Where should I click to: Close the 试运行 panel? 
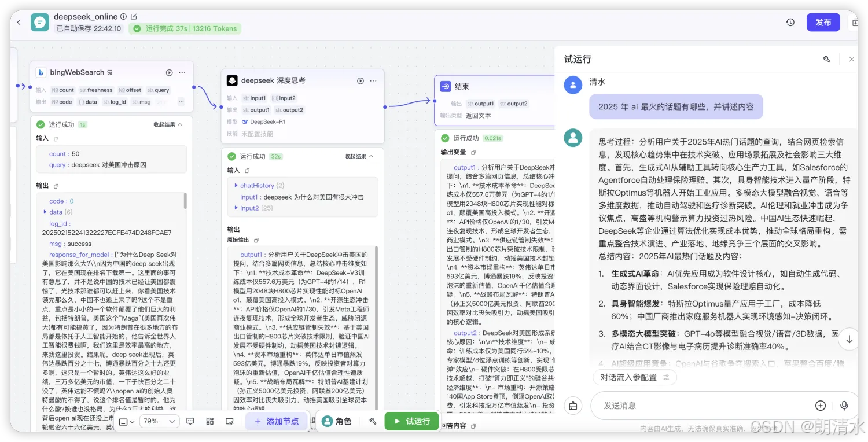pos(851,59)
